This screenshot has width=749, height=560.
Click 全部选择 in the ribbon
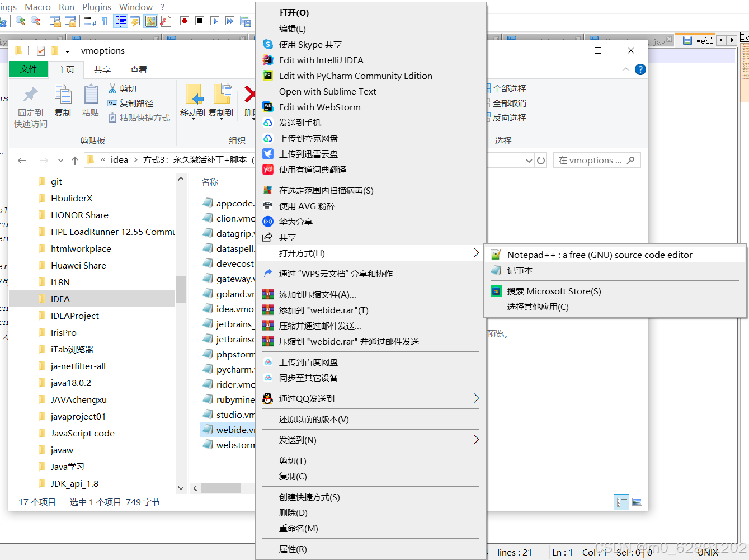(506, 88)
